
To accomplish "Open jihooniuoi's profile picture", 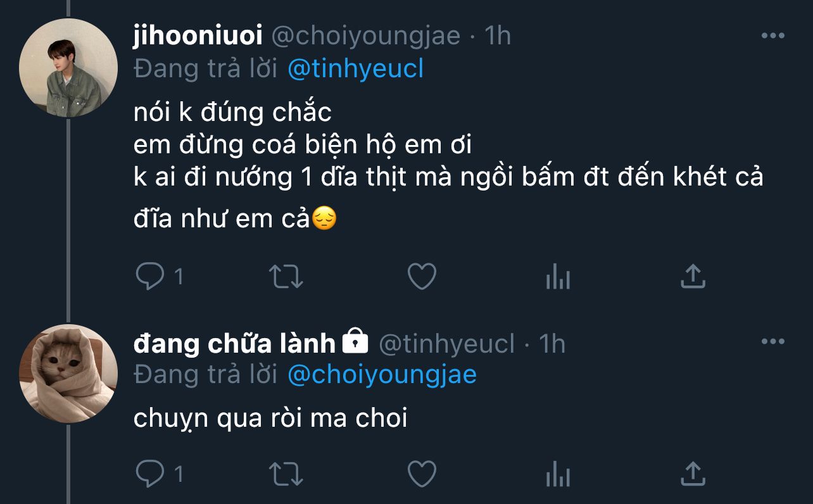I will pyautogui.click(x=68, y=68).
